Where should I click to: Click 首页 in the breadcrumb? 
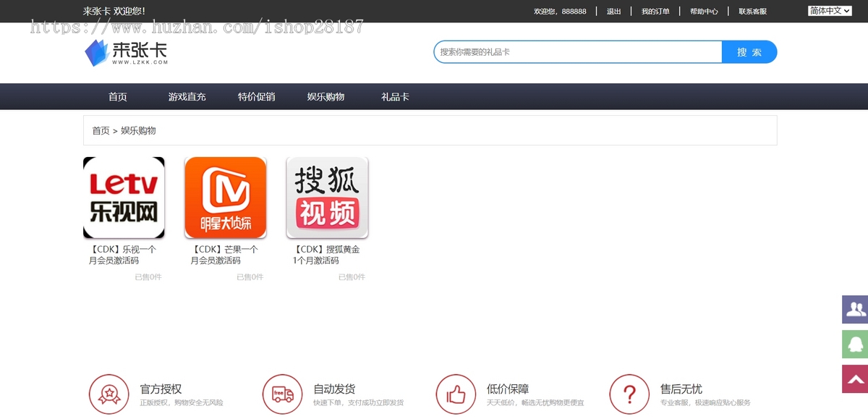101,131
